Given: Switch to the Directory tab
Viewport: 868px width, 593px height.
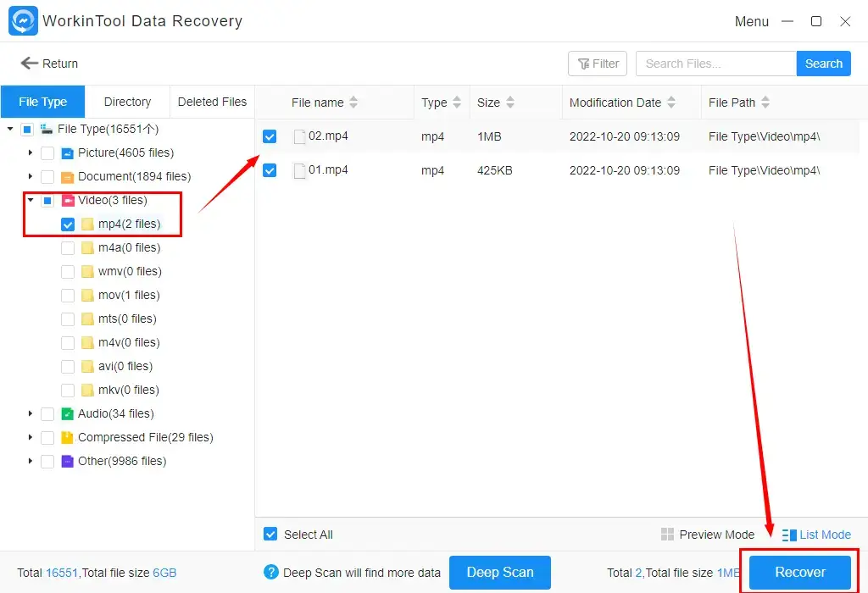Looking at the screenshot, I should 127,102.
